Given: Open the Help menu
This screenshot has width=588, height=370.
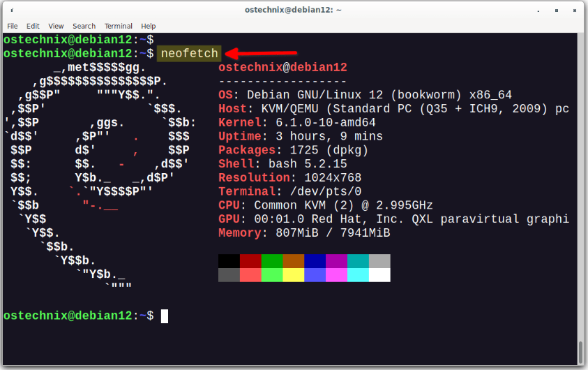Looking at the screenshot, I should tap(149, 26).
